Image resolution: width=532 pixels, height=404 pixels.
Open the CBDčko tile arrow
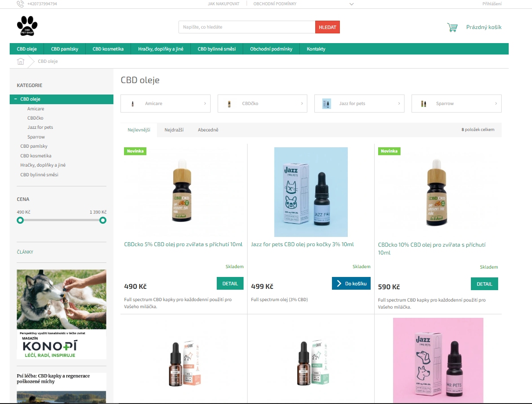click(302, 104)
